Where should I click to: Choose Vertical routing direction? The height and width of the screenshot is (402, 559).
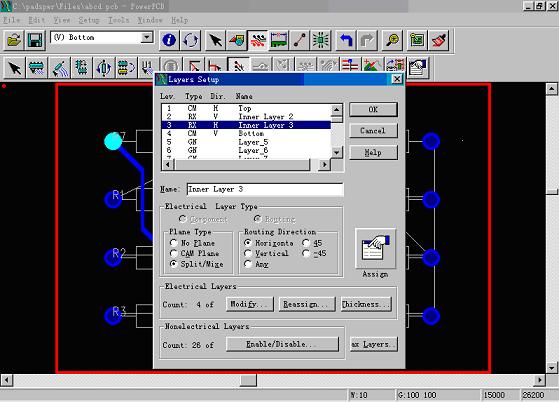tap(248, 253)
